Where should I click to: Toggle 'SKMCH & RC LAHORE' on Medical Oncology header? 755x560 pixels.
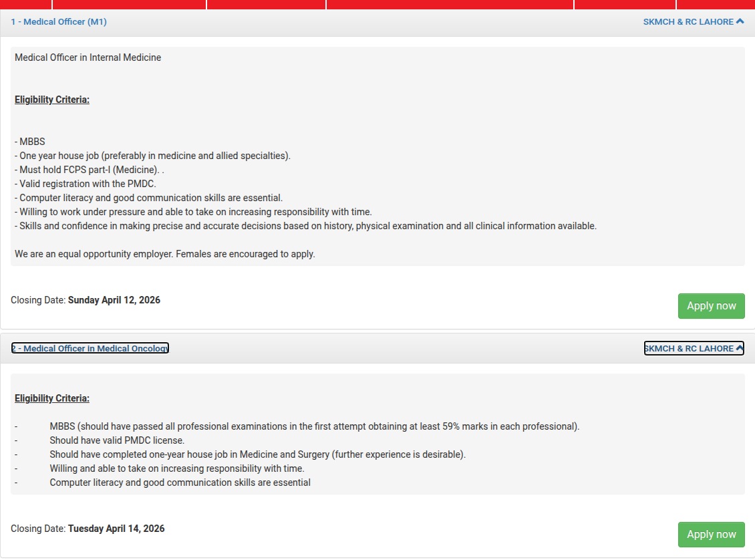[688, 348]
